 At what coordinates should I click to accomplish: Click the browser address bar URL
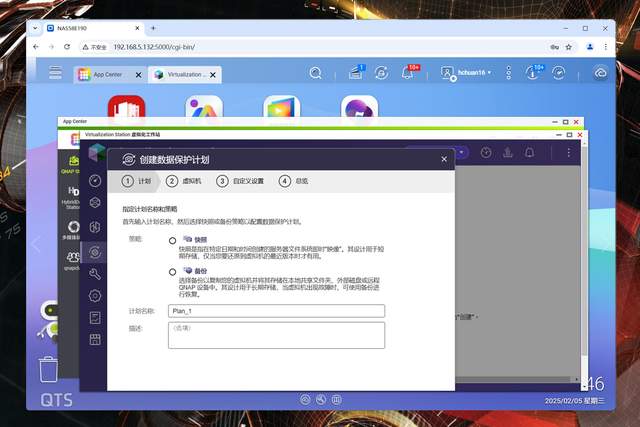(x=154, y=47)
